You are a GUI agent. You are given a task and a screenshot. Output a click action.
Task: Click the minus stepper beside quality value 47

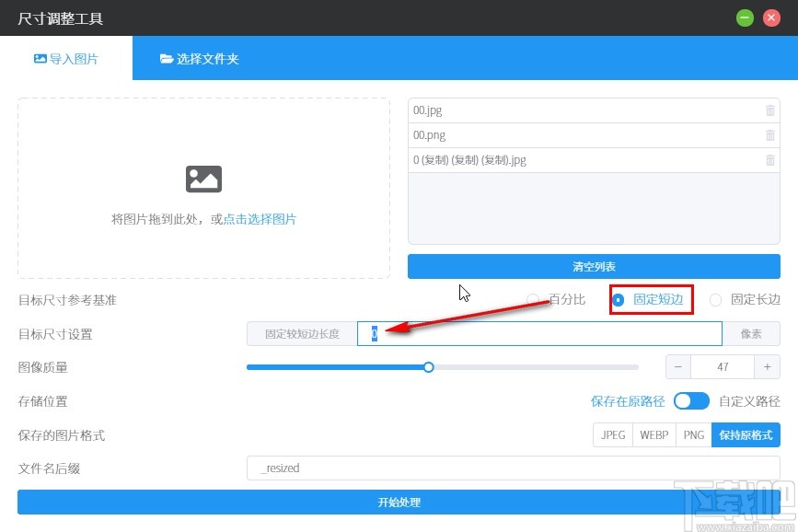pos(678,366)
